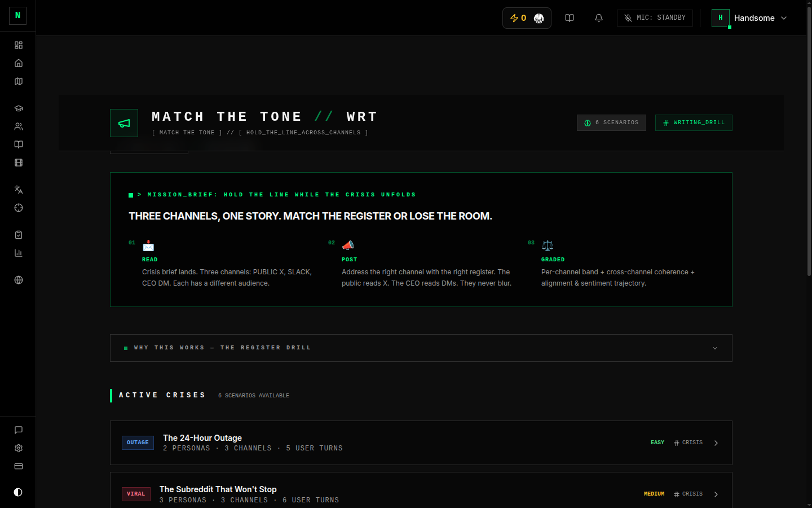Click '2 PERSONAS · 3 CHANNELS · 5 USER TURNS'
Viewport: 812px width, 508px height.
tap(253, 448)
